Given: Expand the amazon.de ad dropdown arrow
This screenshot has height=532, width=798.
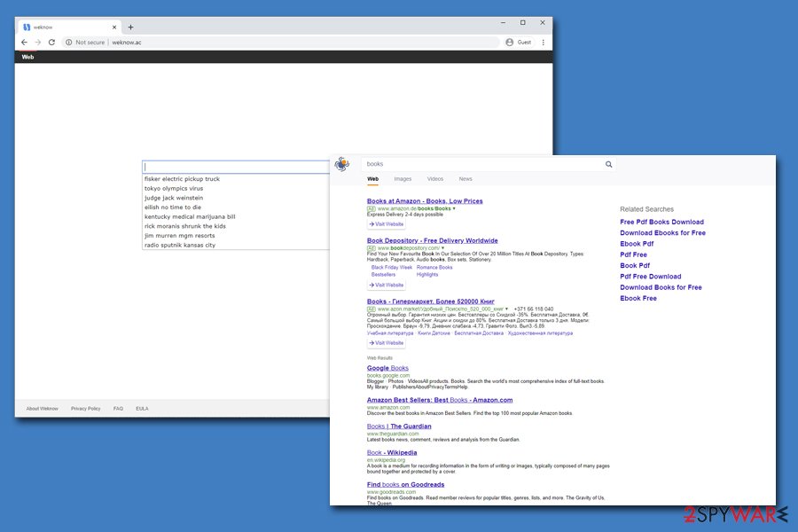Looking at the screenshot, I should [x=454, y=208].
